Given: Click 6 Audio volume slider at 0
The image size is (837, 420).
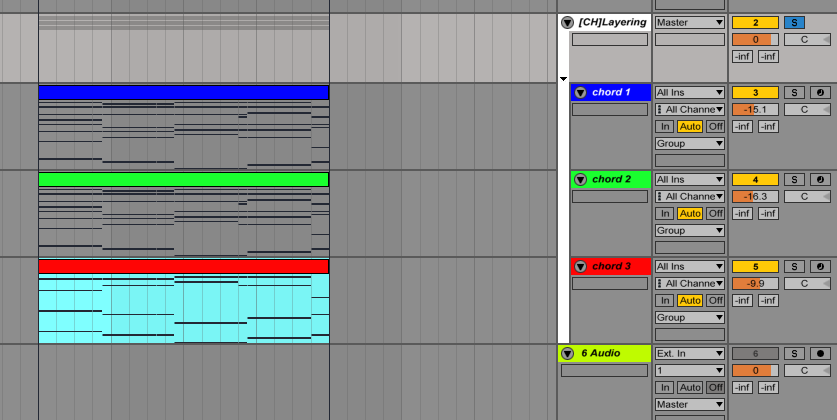Looking at the screenshot, I should tap(755, 370).
